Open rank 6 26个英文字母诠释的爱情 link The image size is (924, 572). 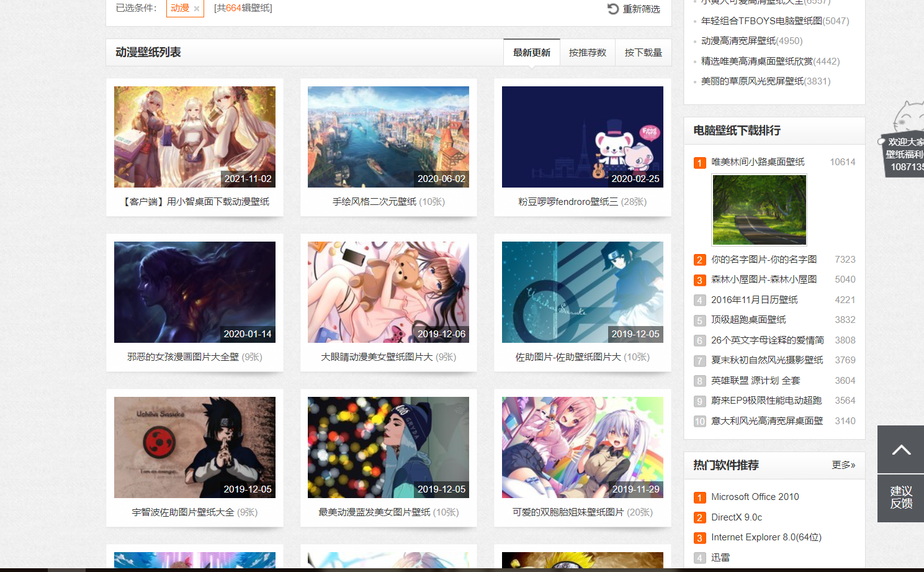768,340
